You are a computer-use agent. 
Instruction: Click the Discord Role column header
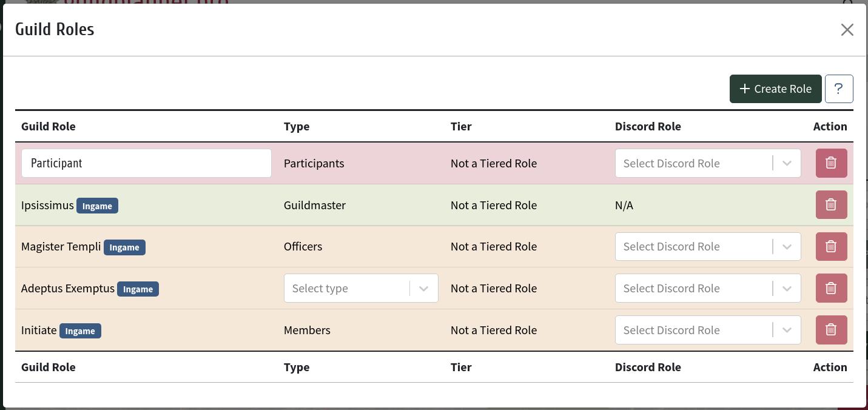pyautogui.click(x=648, y=126)
